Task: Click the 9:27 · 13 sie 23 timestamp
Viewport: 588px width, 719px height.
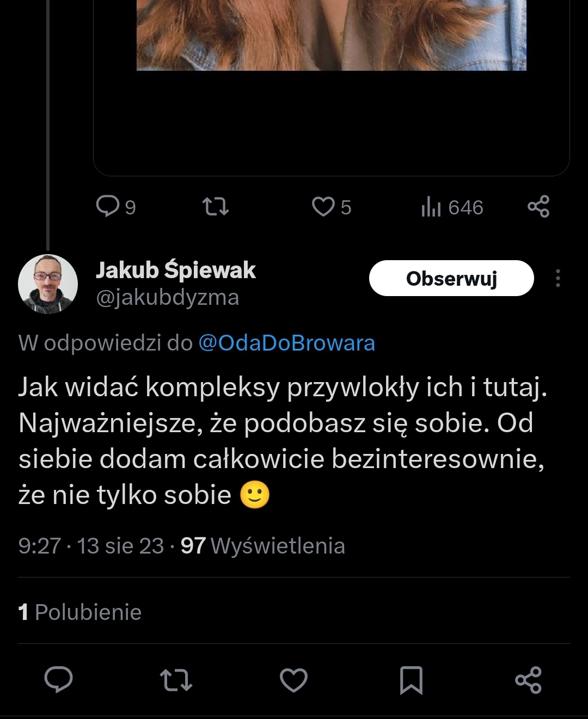Action: (x=91, y=546)
